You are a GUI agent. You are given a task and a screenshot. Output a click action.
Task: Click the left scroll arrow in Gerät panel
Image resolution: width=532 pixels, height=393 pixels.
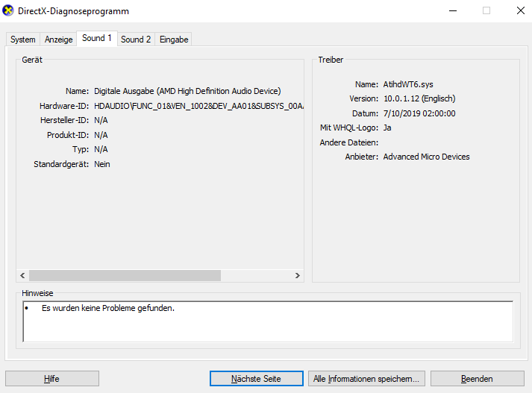(x=22, y=275)
